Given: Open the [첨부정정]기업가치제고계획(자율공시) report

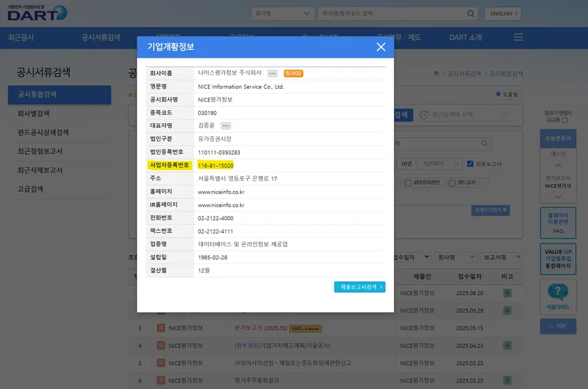Looking at the screenshot, I should pyautogui.click(x=283, y=346).
